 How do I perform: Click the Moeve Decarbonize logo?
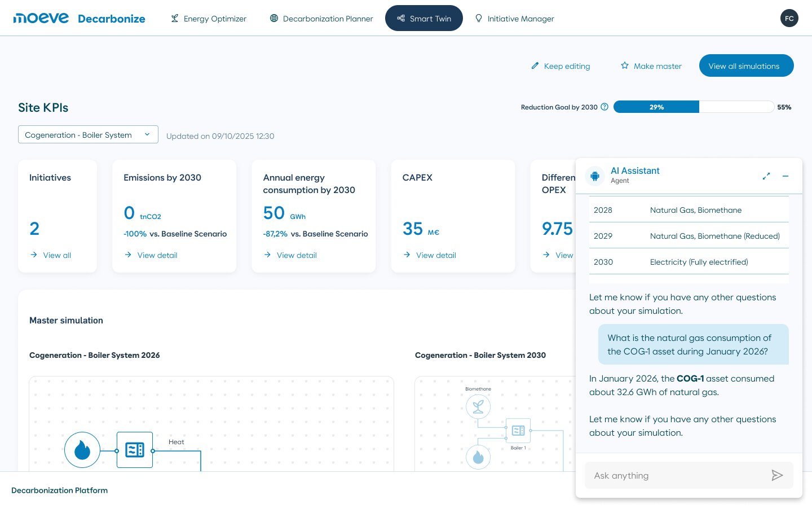click(x=79, y=18)
